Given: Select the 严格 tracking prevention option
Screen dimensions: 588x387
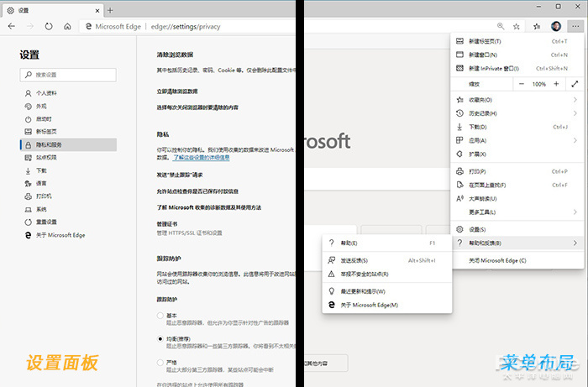Looking at the screenshot, I should click(x=160, y=363).
